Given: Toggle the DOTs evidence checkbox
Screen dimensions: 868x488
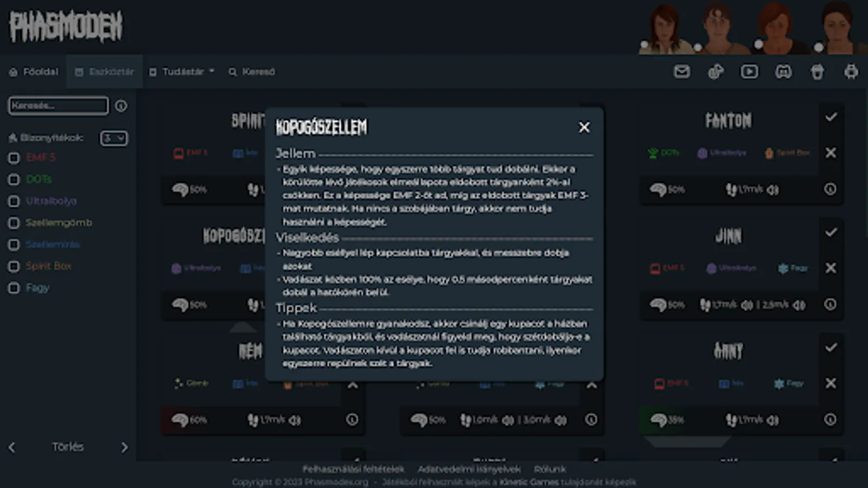Looking at the screenshot, I should tap(14, 179).
